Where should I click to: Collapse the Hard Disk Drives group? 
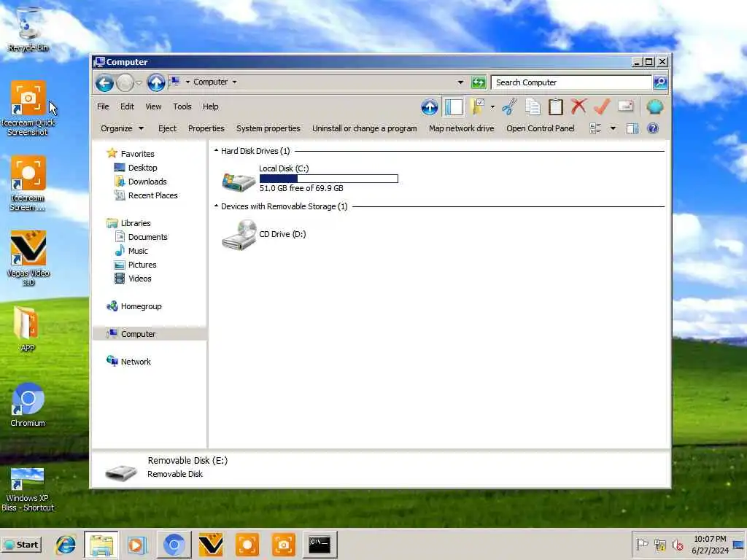[216, 150]
